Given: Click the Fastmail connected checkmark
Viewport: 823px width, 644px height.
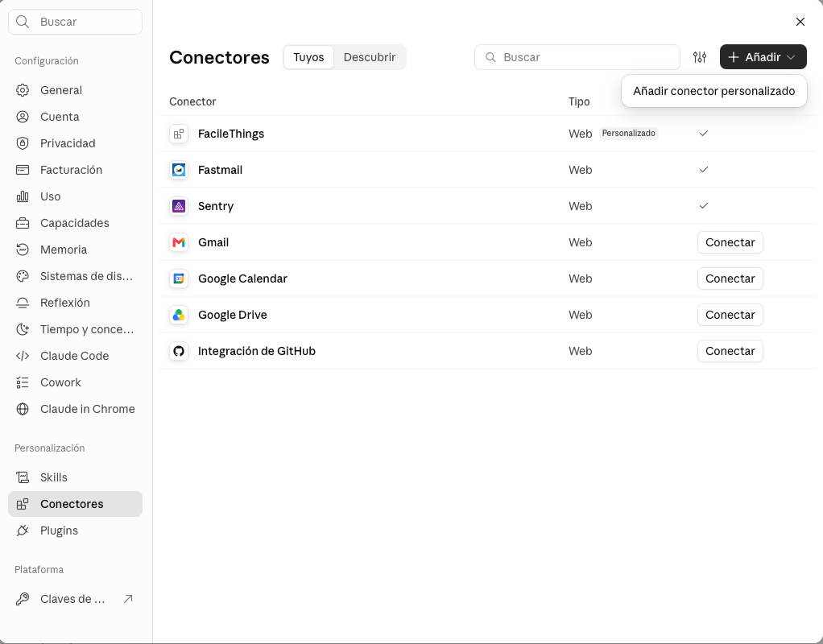Looking at the screenshot, I should coord(704,170).
